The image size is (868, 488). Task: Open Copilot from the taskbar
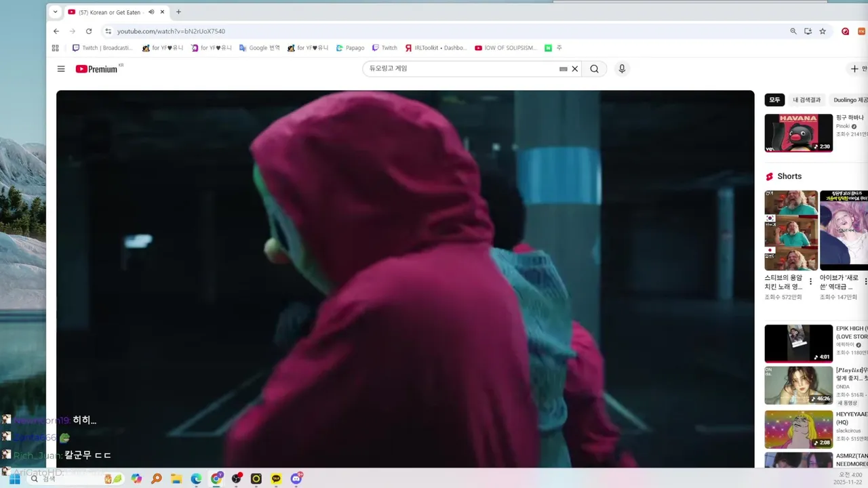point(136,479)
